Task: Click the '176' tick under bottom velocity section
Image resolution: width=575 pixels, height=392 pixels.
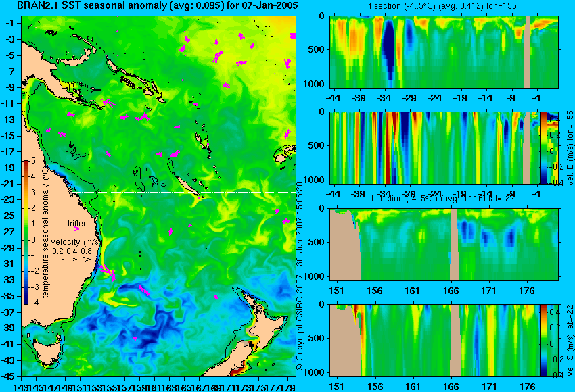Action: pos(528,387)
